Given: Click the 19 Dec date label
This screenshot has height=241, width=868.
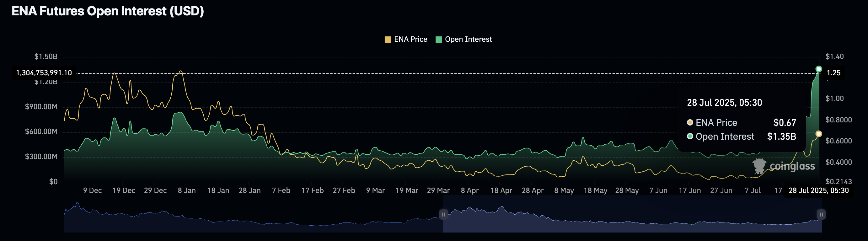Looking at the screenshot, I should [x=124, y=191].
